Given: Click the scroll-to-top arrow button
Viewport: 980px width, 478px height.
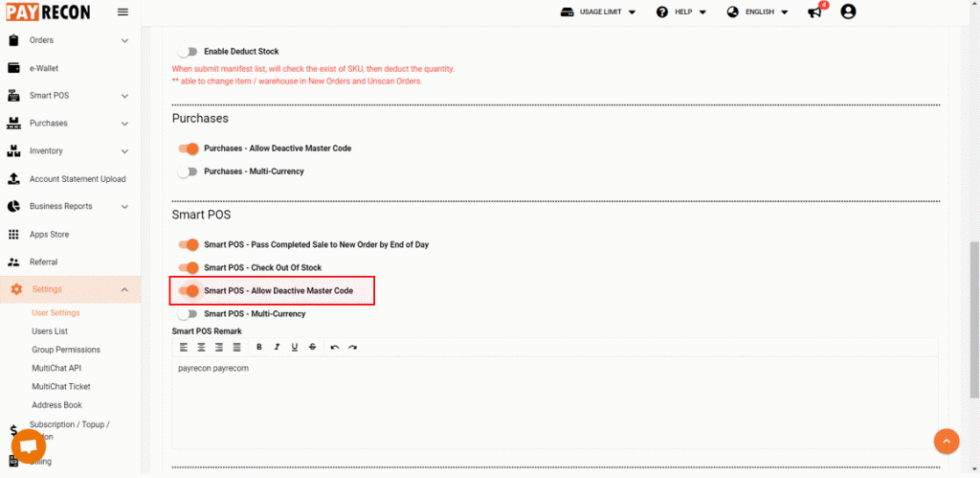Looking at the screenshot, I should pyautogui.click(x=947, y=441).
